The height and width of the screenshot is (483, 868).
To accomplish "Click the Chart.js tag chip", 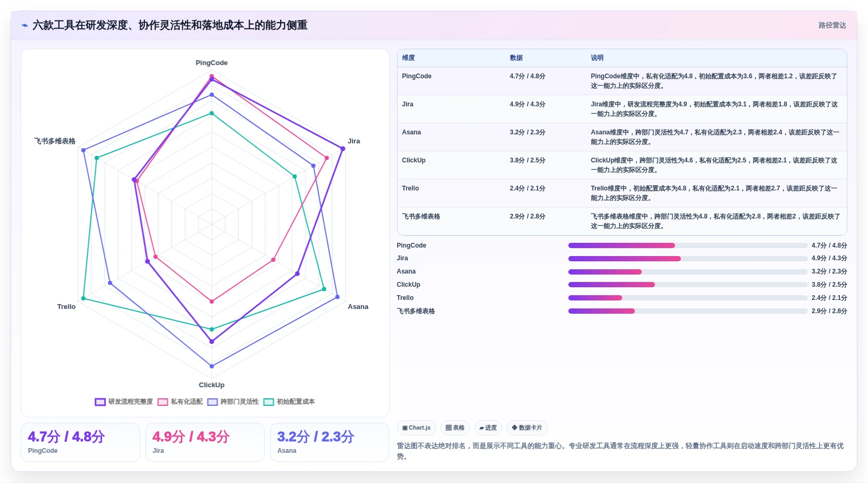I will tap(417, 428).
